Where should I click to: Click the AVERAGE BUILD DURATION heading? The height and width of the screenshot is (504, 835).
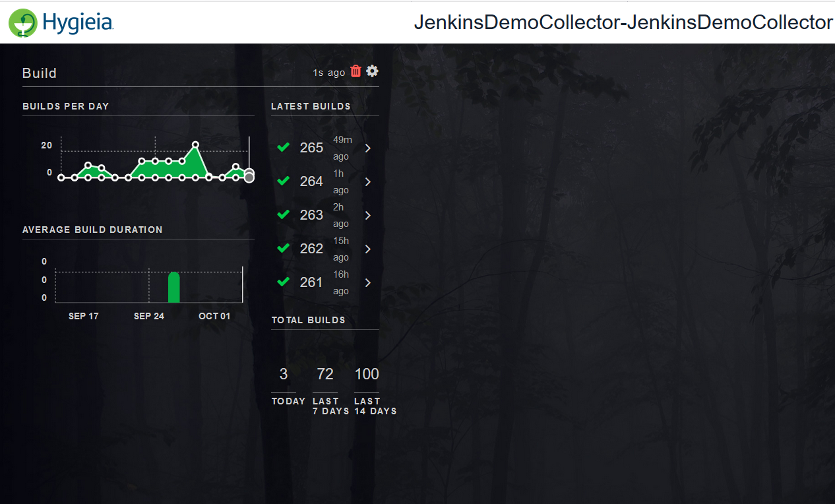click(92, 230)
